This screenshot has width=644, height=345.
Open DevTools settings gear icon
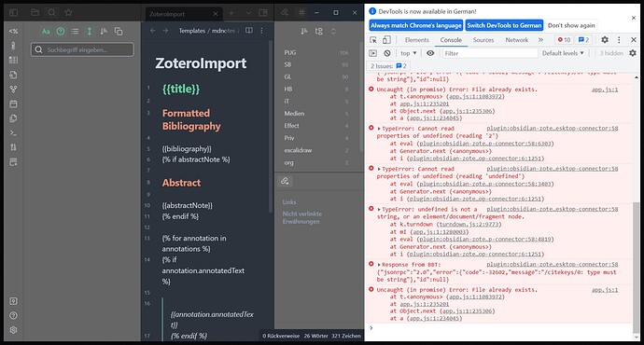point(605,40)
